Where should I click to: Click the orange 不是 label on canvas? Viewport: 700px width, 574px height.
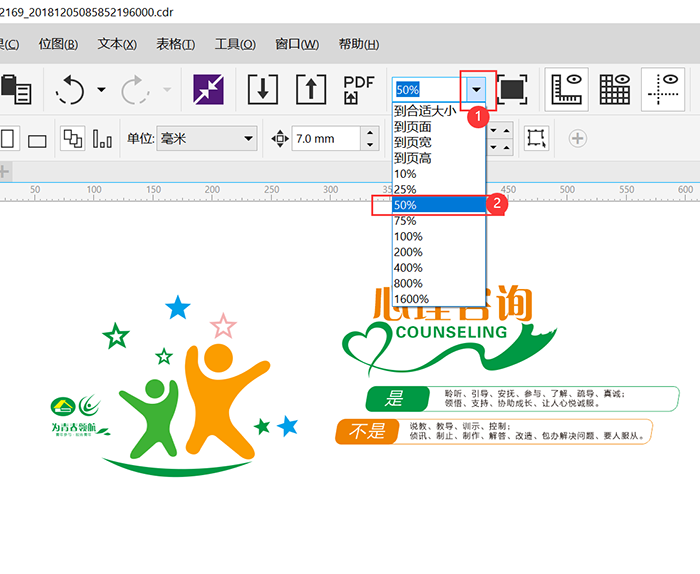[x=367, y=432]
